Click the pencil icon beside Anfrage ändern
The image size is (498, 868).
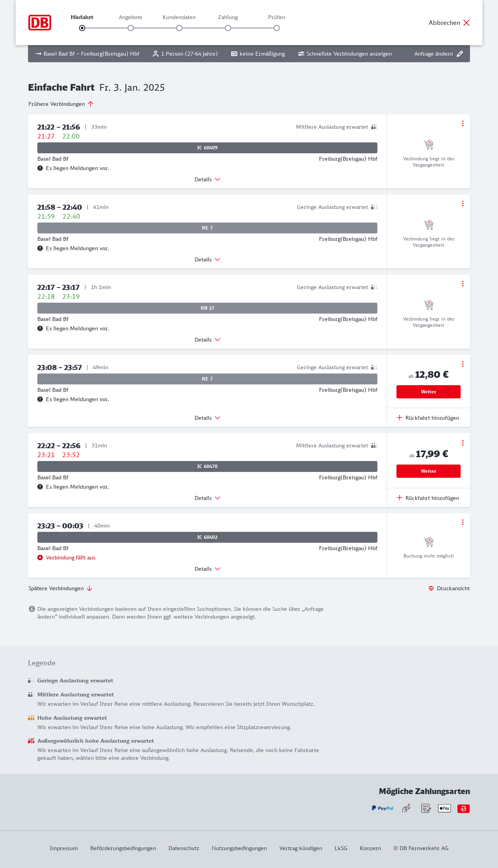[460, 54]
